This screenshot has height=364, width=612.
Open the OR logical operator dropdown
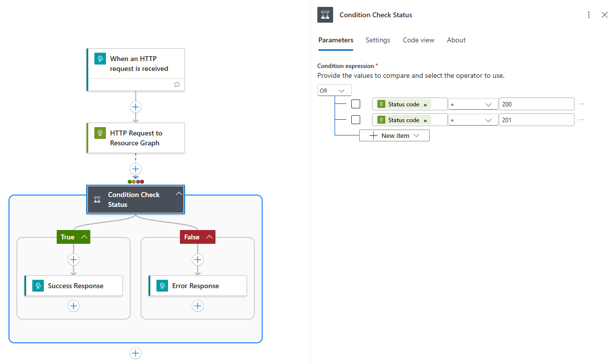click(x=335, y=91)
